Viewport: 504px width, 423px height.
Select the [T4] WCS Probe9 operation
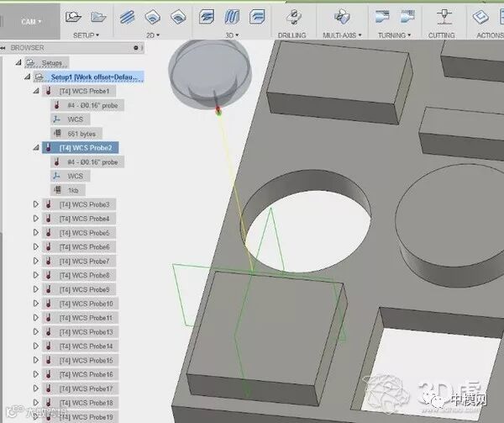pos(79,289)
